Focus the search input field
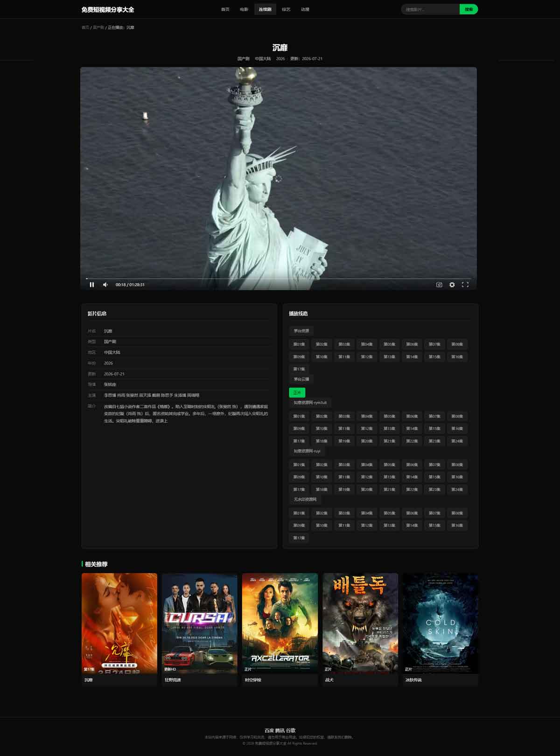Image resolution: width=560 pixels, height=756 pixels. [430, 9]
